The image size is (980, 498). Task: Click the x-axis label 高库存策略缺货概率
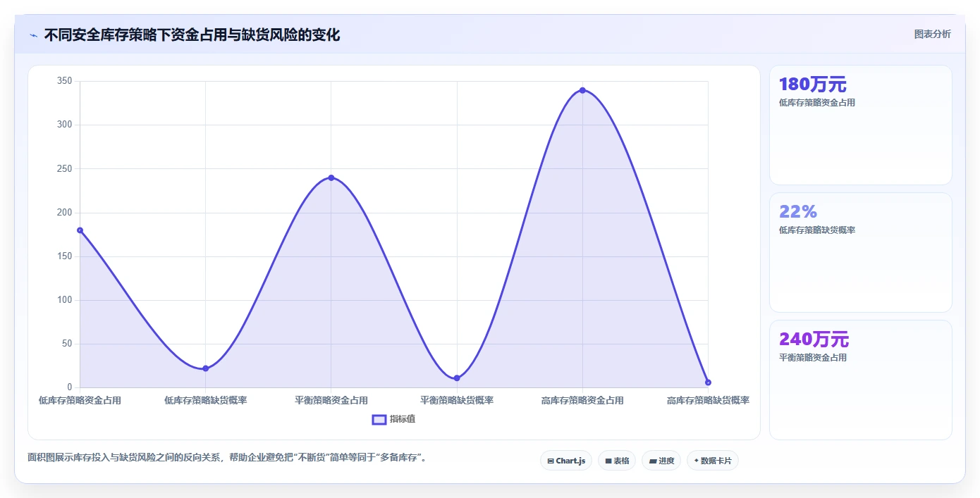point(708,400)
